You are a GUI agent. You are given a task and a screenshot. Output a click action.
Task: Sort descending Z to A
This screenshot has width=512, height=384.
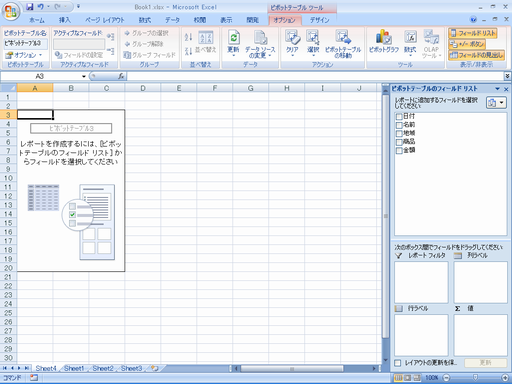pyautogui.click(x=188, y=51)
